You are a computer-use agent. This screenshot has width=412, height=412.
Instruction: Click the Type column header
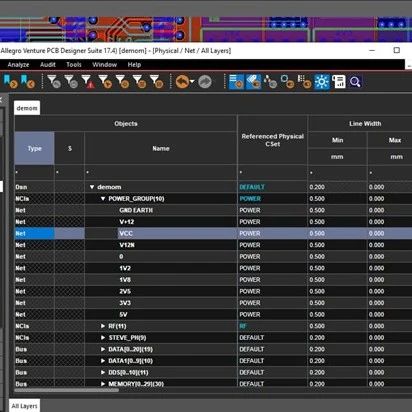click(35, 148)
